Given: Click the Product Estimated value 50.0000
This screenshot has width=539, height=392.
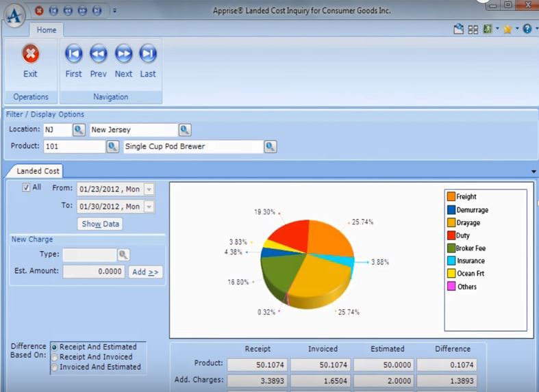Looking at the screenshot, I should [384, 365].
